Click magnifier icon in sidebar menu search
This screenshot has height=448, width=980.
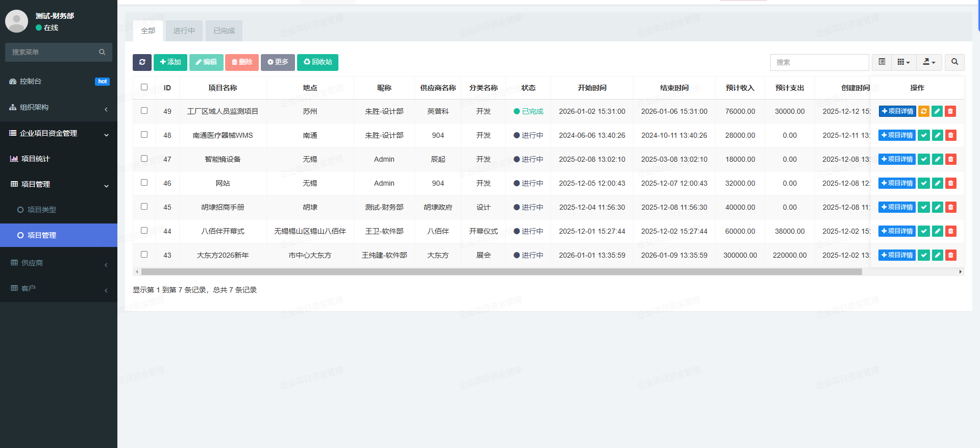102,52
